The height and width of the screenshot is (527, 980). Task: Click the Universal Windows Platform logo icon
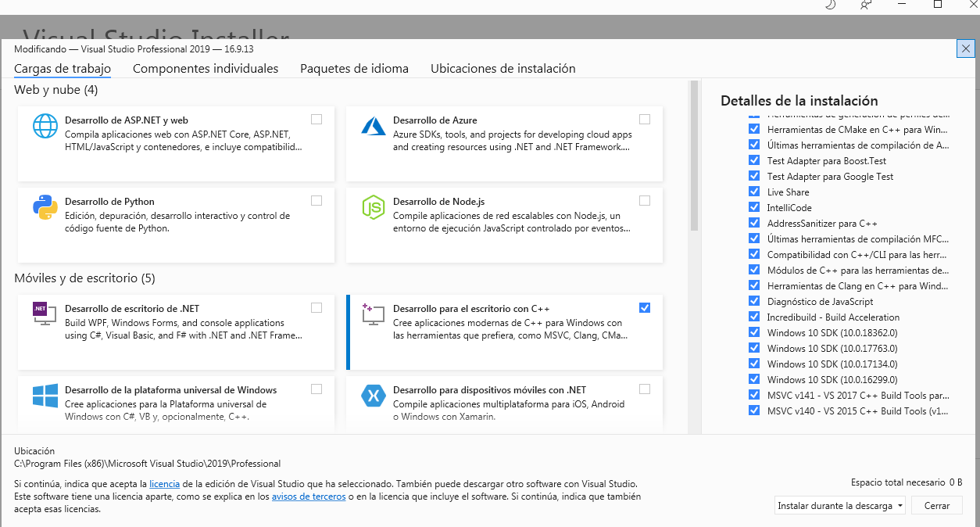[45, 396]
